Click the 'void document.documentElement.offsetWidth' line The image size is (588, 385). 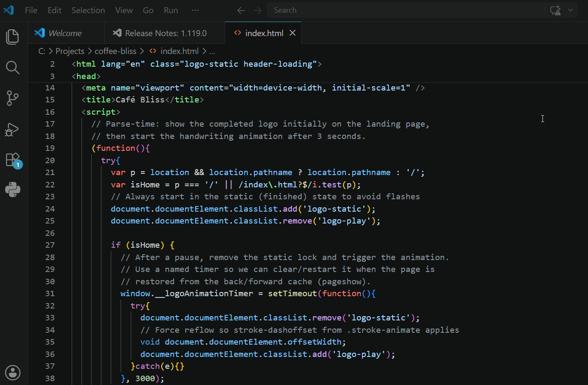[243, 342]
